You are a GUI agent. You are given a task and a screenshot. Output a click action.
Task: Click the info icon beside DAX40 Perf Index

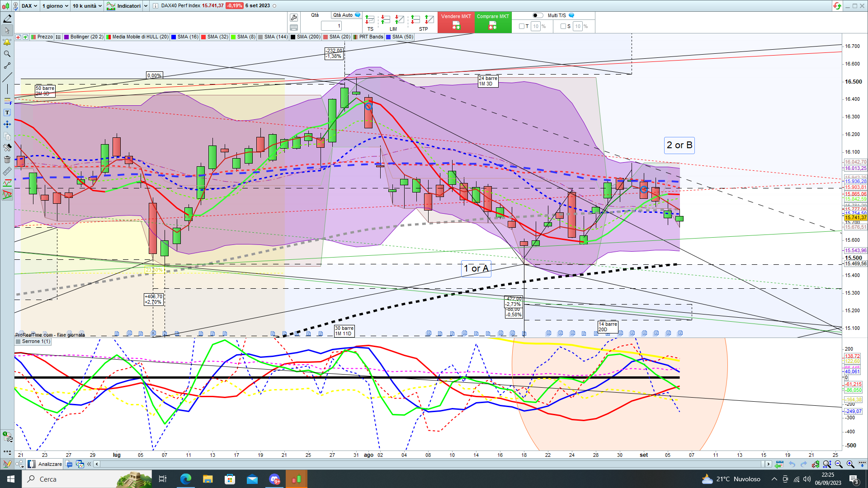point(156,6)
